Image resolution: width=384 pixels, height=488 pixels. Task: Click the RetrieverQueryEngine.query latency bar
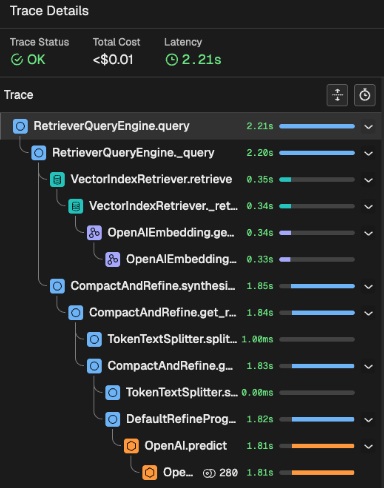[x=317, y=126]
